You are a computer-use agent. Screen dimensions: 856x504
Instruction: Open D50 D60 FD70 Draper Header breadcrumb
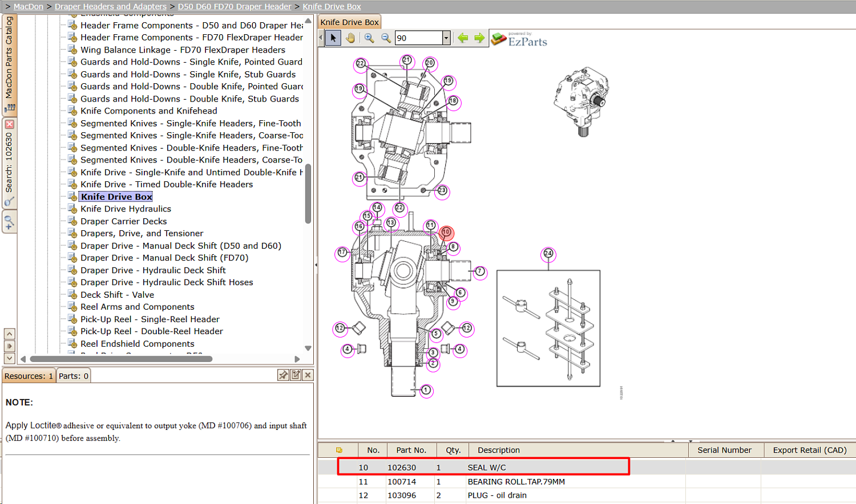pyautogui.click(x=235, y=6)
